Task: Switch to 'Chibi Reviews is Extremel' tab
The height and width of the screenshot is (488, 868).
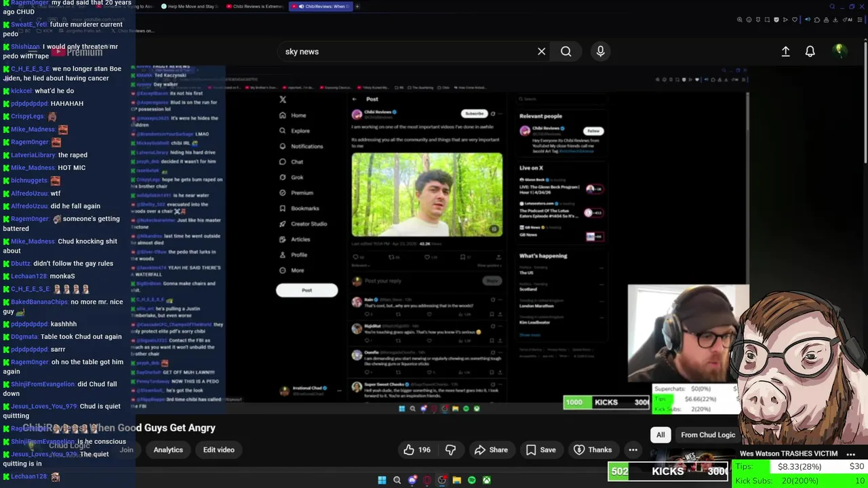Action: click(x=254, y=7)
